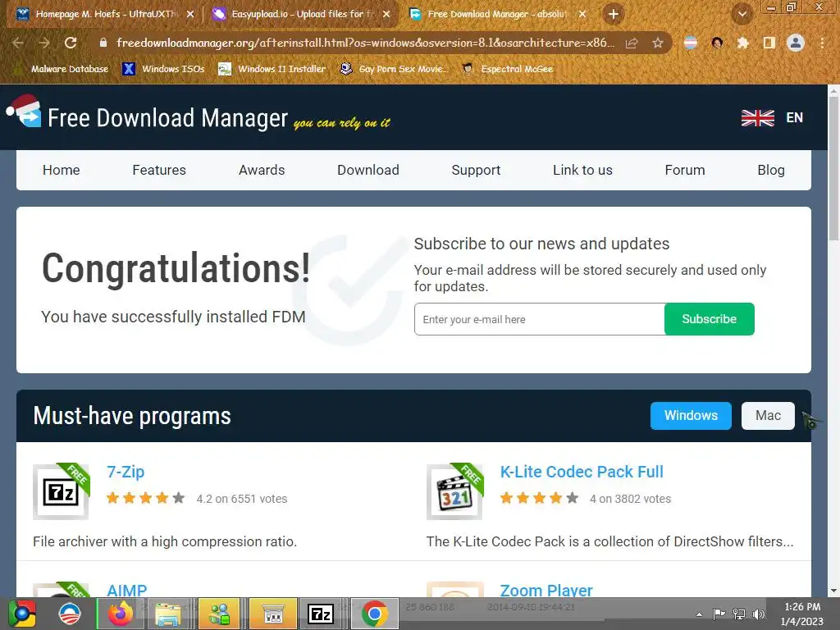Image resolution: width=840 pixels, height=630 pixels.
Task: Click the Chrome taskbar icon
Action: click(x=374, y=614)
